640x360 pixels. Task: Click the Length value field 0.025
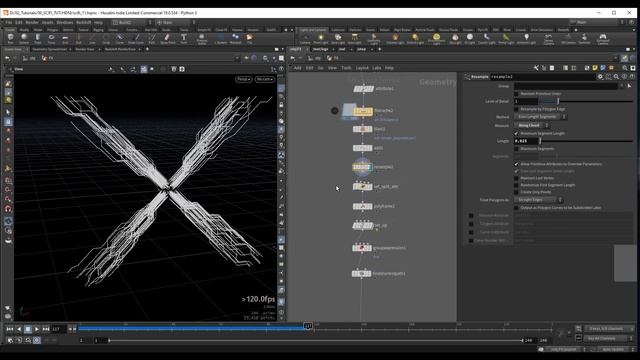click(x=526, y=141)
